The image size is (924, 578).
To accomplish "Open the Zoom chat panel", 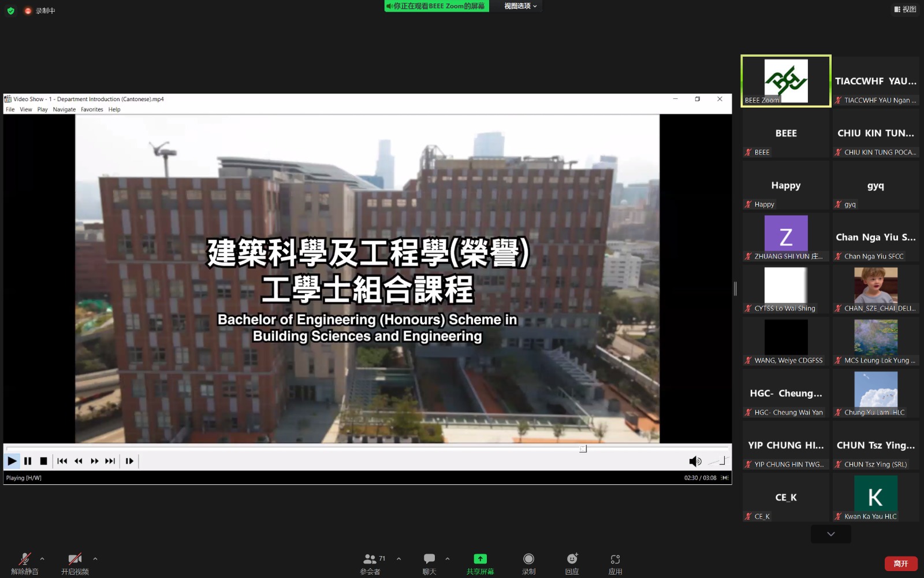I will click(429, 563).
